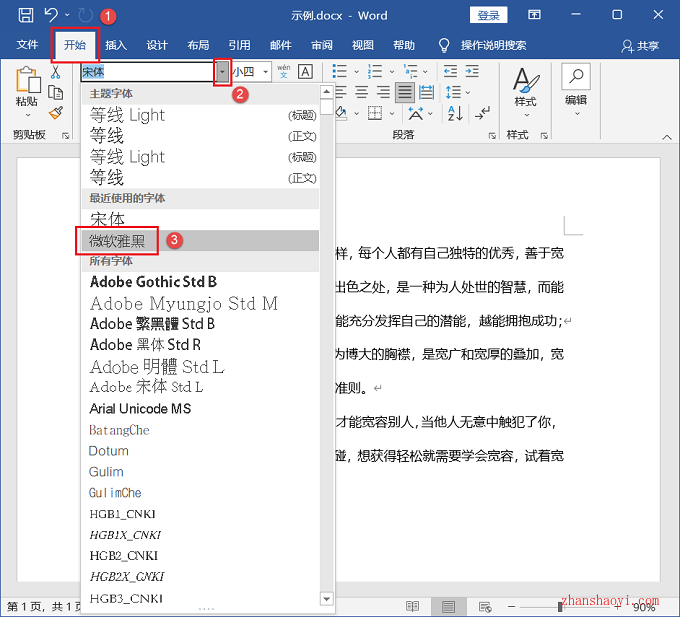Open Asian layout text tool
This screenshot has height=617, width=680.
tap(415, 114)
